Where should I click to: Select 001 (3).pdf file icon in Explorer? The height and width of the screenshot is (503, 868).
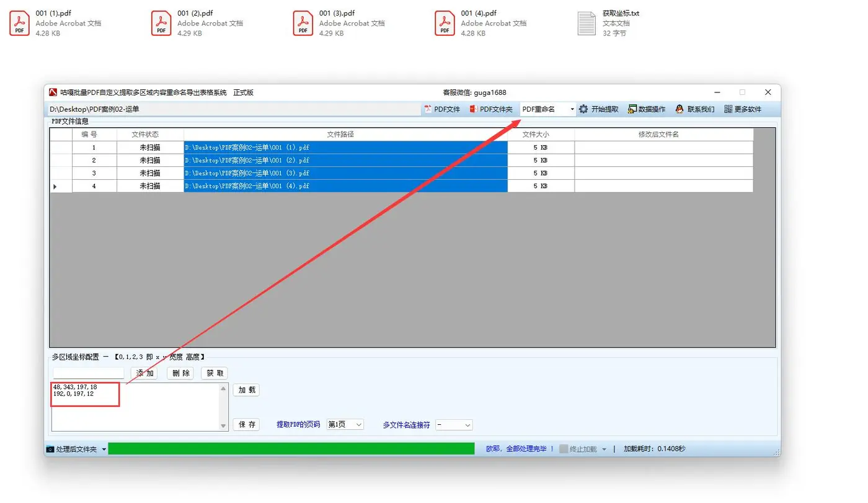[303, 24]
